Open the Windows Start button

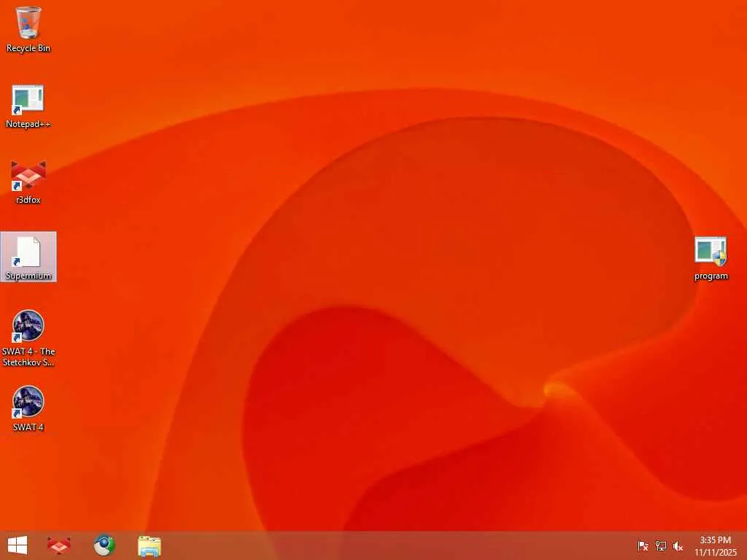[x=18, y=545]
